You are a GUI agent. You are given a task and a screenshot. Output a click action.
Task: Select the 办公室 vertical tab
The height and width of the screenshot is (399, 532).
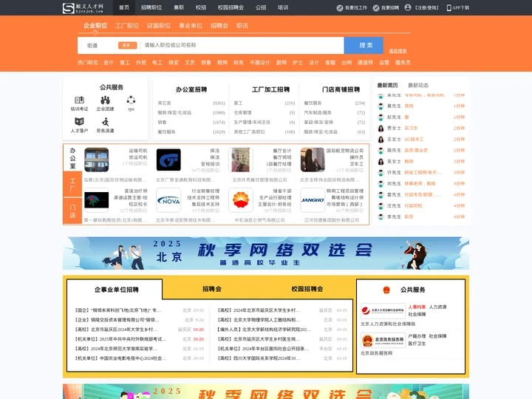[72, 158]
